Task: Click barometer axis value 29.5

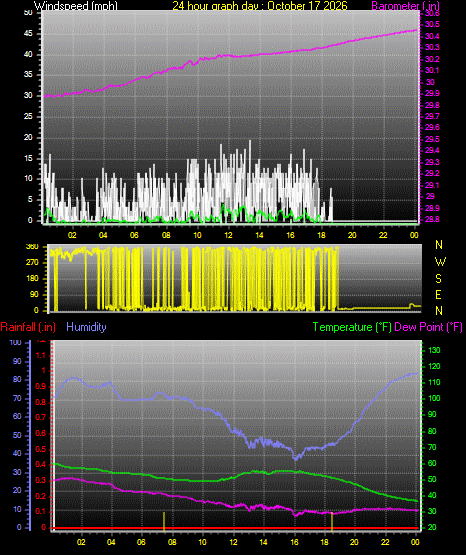Action: click(432, 139)
